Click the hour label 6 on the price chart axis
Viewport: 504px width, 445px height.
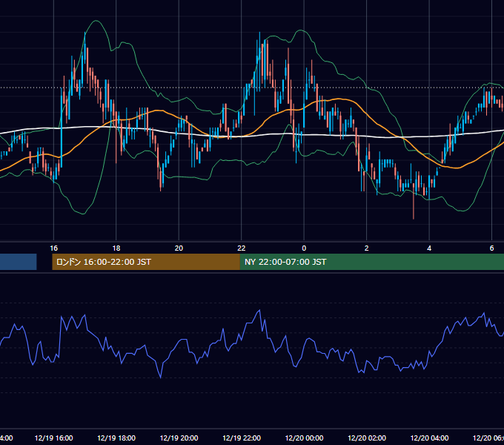[492, 248]
